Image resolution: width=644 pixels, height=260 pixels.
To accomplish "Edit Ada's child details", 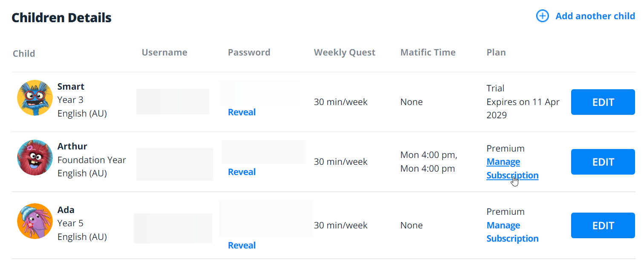I will [603, 225].
